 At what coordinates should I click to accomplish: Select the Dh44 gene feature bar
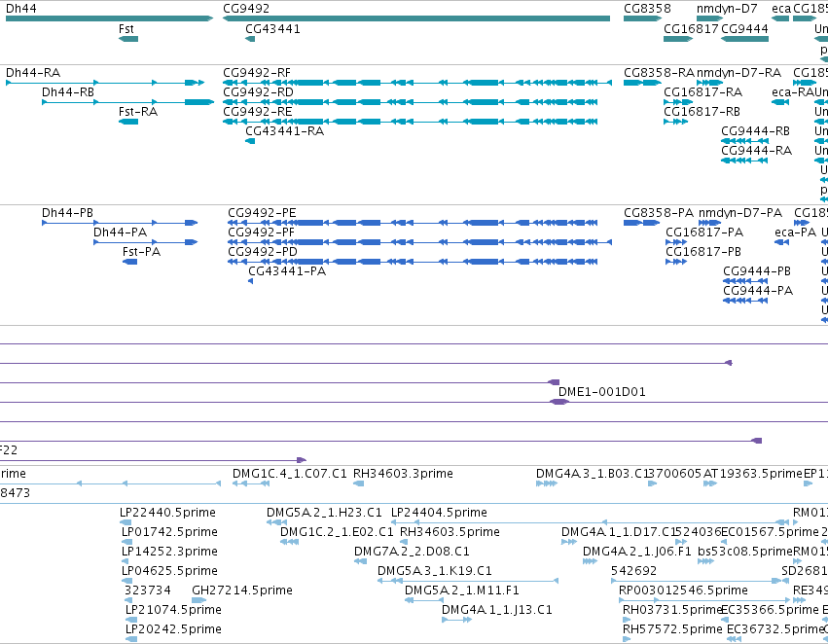click(109, 18)
